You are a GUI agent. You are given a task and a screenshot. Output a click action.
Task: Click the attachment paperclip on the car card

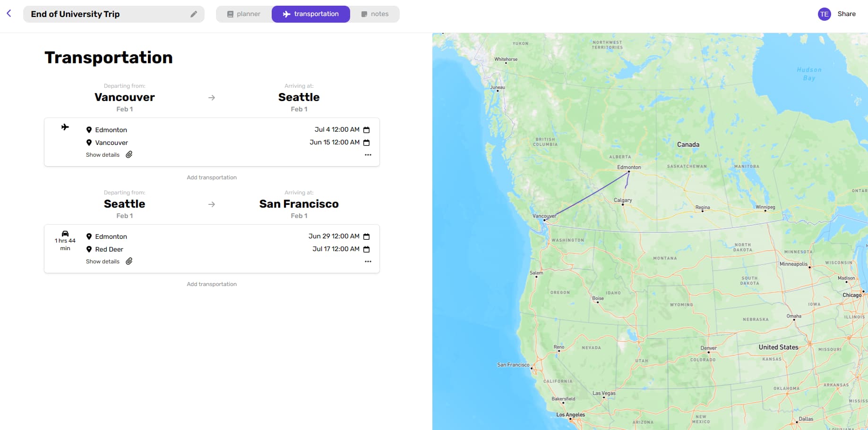tap(129, 261)
